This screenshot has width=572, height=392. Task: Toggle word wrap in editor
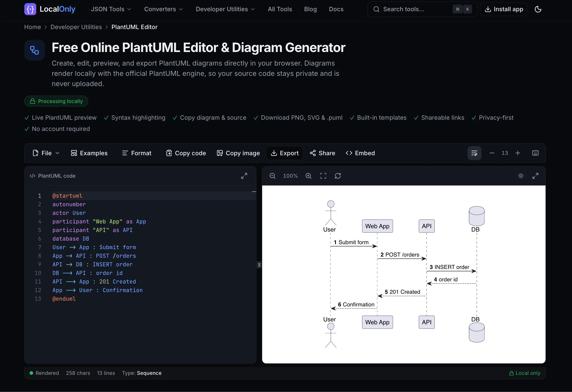[x=474, y=153]
